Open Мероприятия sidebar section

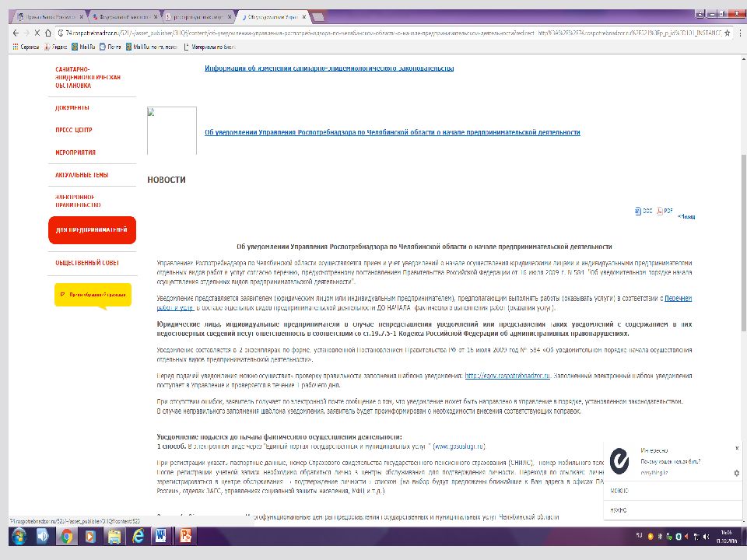click(x=75, y=152)
